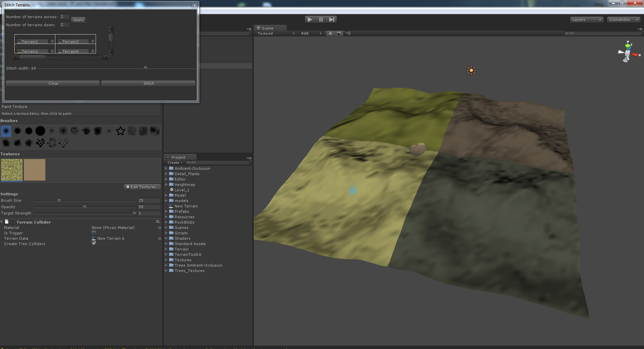Viewport: 644px width, 349px height.
Task: Click the Stitch width slider handle
Action: point(145,68)
